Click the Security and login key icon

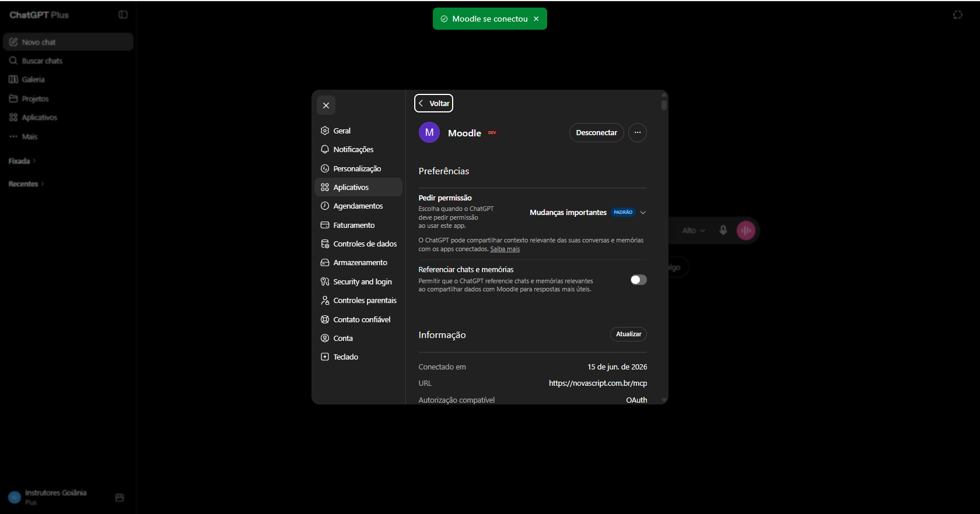click(325, 281)
